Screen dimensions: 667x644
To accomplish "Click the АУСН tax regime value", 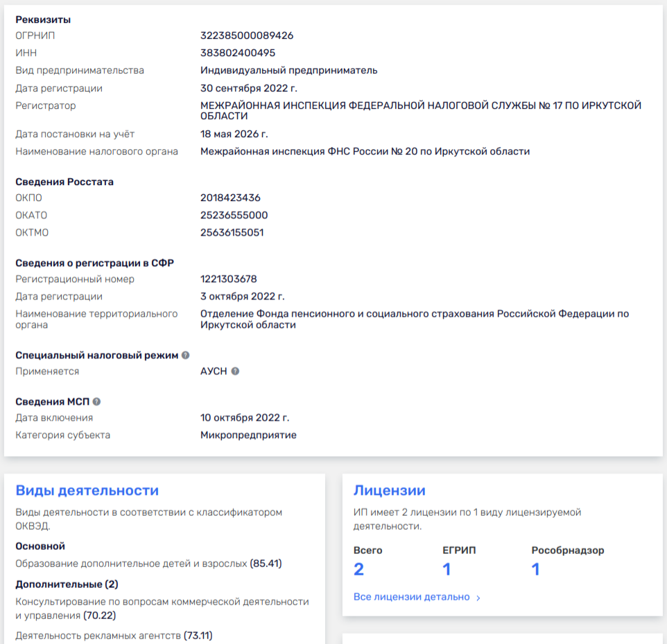I will (214, 372).
